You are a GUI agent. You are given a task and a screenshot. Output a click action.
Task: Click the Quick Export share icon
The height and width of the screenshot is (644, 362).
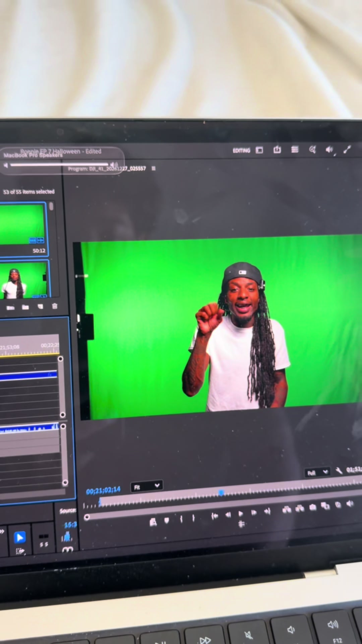pyautogui.click(x=277, y=150)
